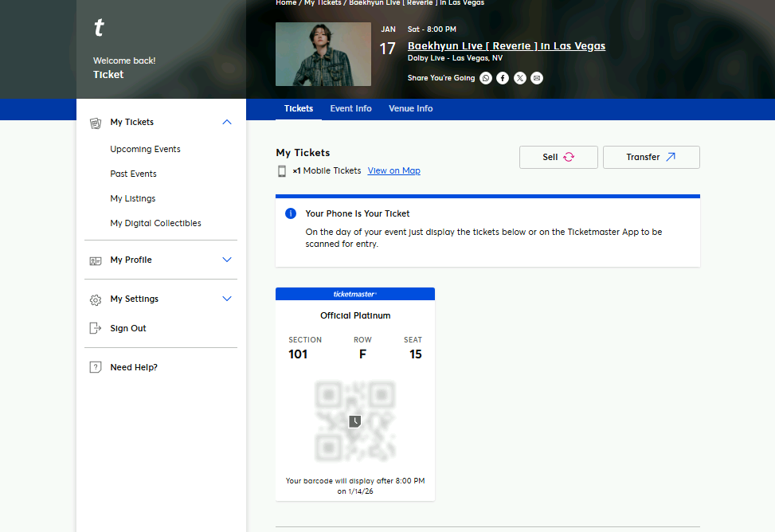The image size is (775, 532).
Task: Open Baekhyun Live event title link
Action: 507,46
